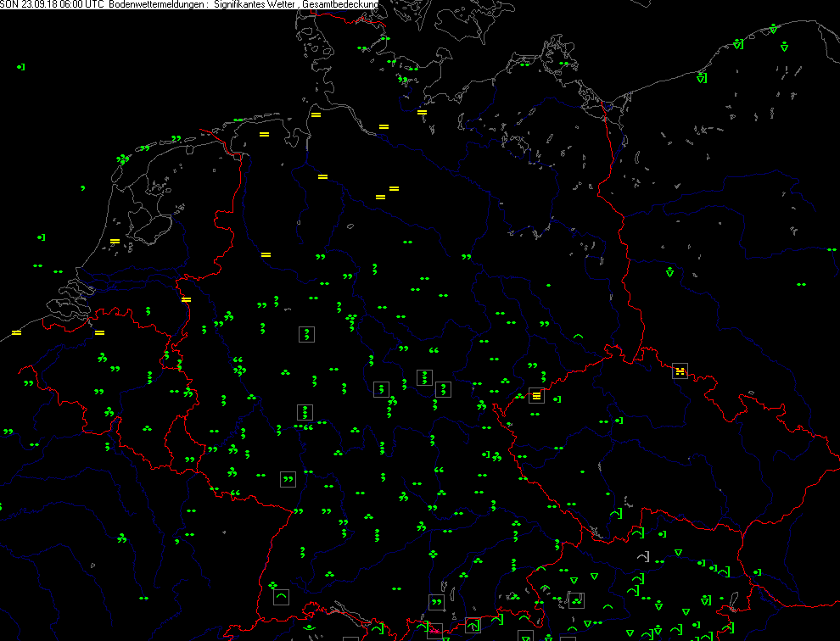Screen dimensions: 840x641
Task: Click yellow mist symbol on Dutch-German border
Action: [x=186, y=299]
